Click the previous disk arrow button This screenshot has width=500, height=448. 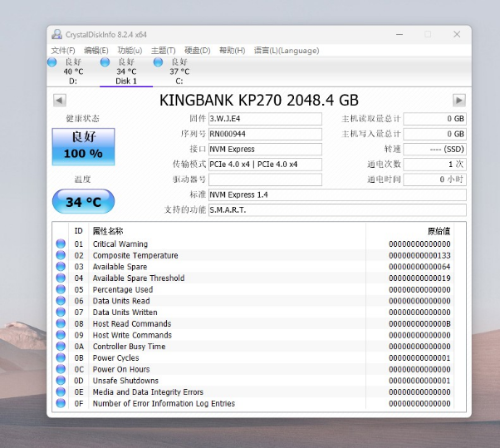coord(60,101)
